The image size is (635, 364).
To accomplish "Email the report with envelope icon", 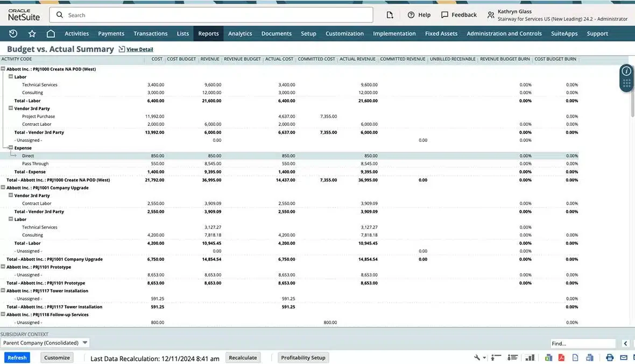I will 624,358.
